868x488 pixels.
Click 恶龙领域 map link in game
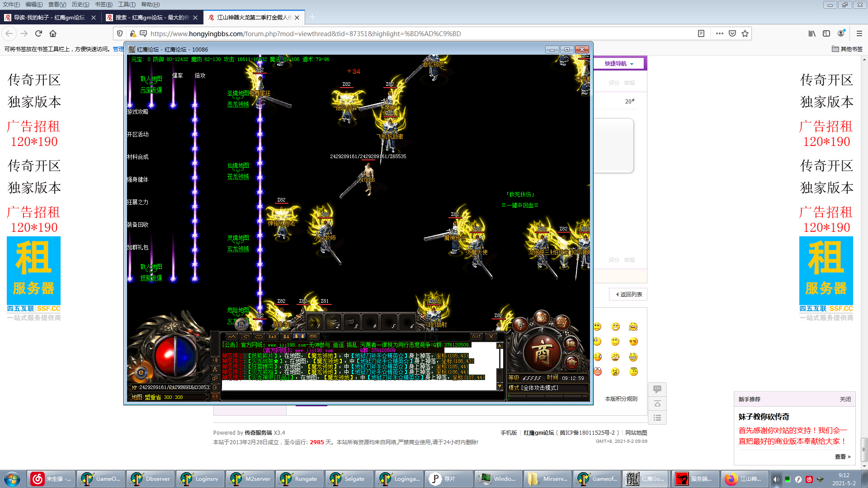click(x=238, y=104)
